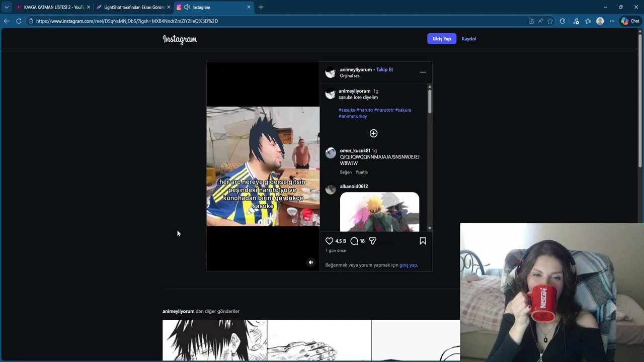Close the YouTube browser tab
644x362 pixels.
pos(89,7)
